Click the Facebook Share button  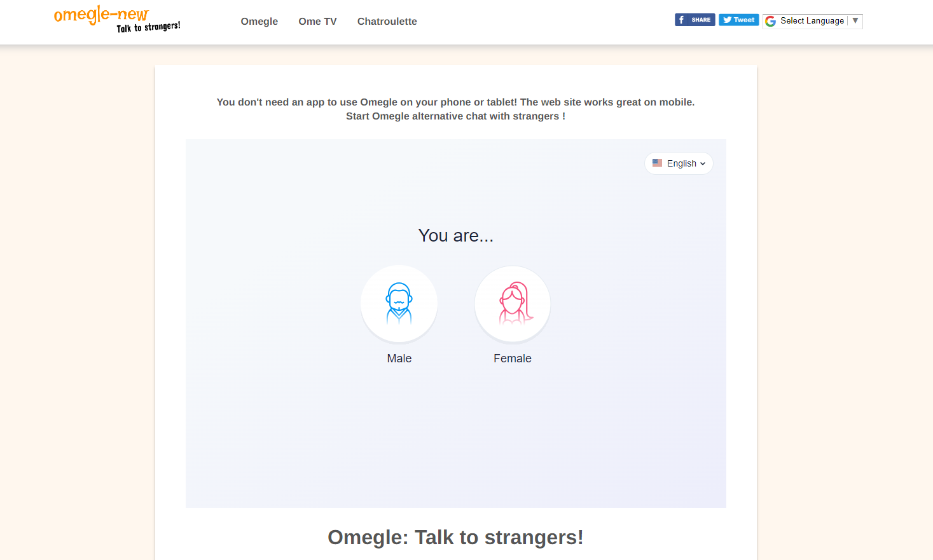point(695,20)
